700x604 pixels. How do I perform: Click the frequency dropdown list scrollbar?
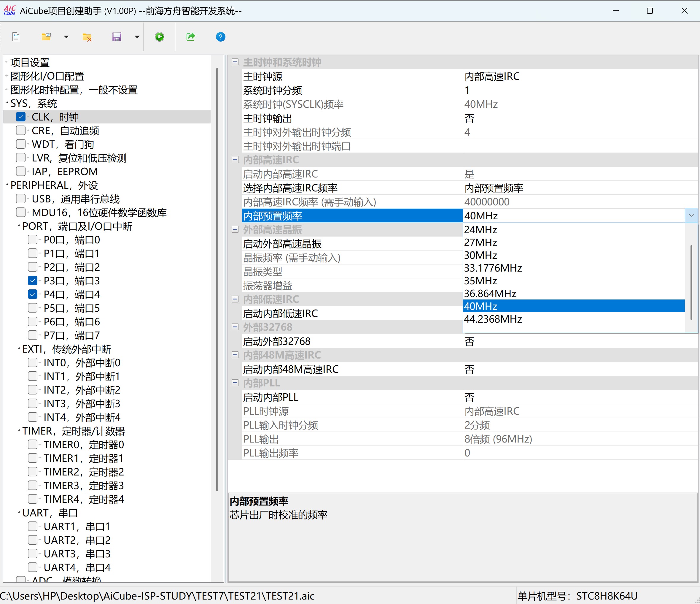[691, 282]
